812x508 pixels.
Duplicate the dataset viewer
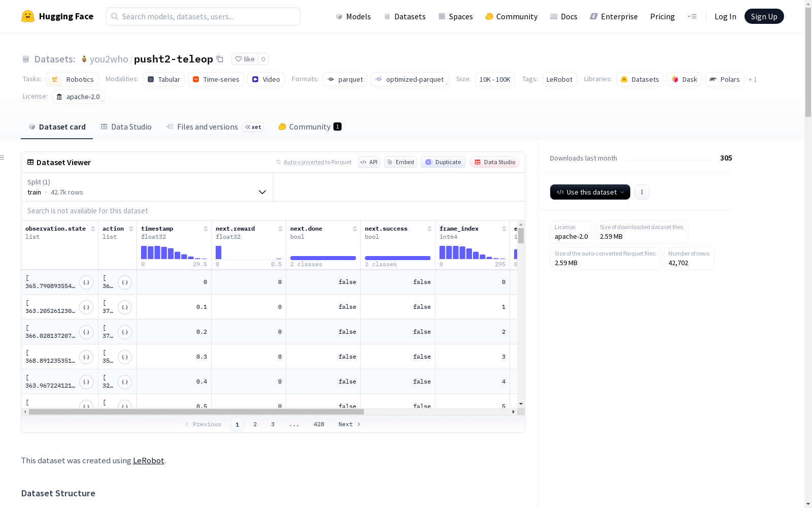(443, 162)
